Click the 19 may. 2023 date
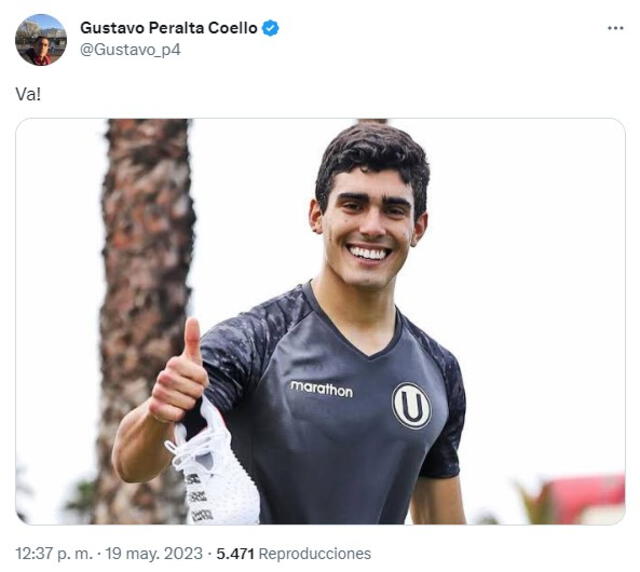This screenshot has width=640, height=572. (154, 554)
